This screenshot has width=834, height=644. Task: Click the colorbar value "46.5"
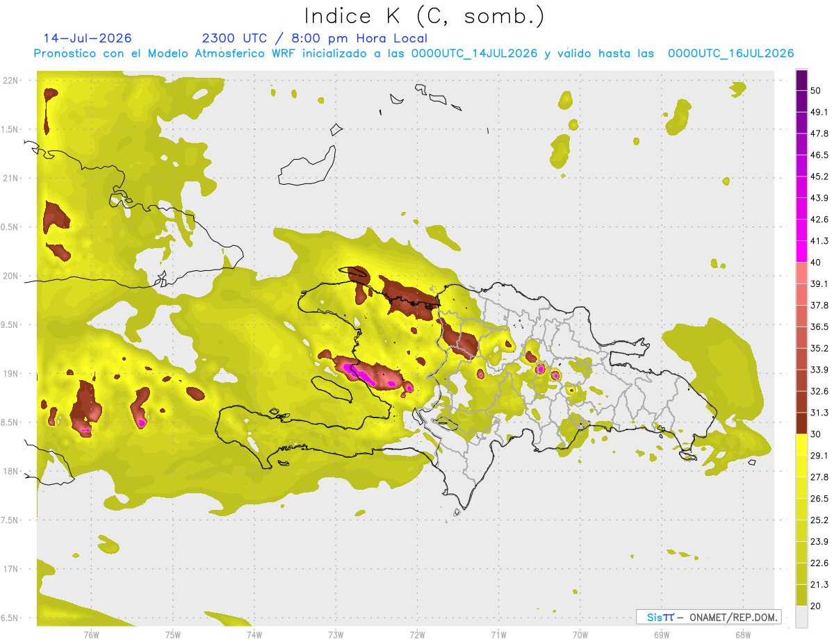pos(819,155)
